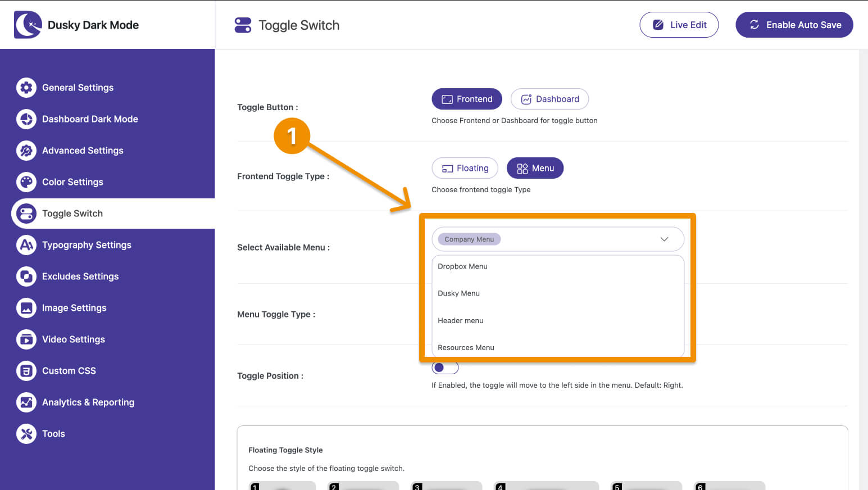
Task: Click the Company Menu selected tag
Action: (x=469, y=239)
